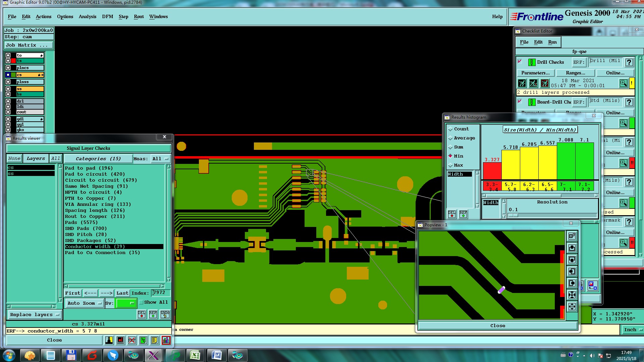
Task: Click the pan left icon in Popview
Action: pos(572,271)
